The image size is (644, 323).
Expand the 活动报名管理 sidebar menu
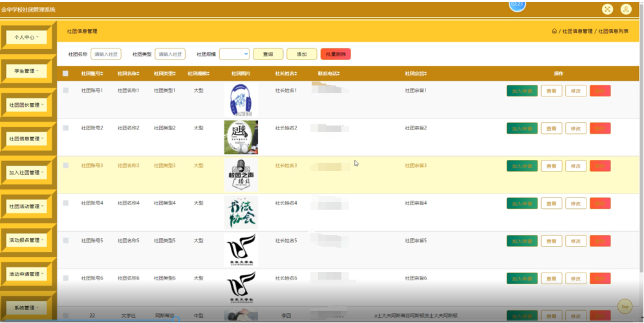tap(27, 240)
